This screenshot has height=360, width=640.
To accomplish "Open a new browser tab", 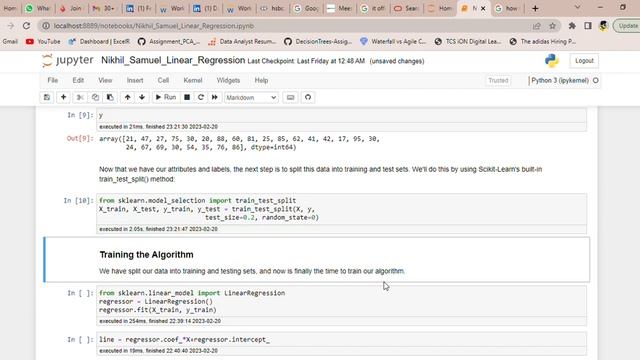I will click(x=535, y=8).
